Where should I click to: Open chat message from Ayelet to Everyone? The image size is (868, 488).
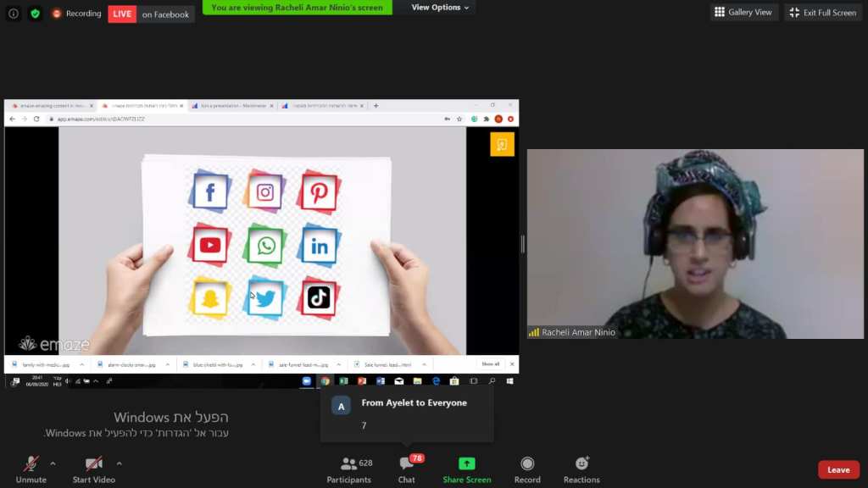pyautogui.click(x=407, y=413)
